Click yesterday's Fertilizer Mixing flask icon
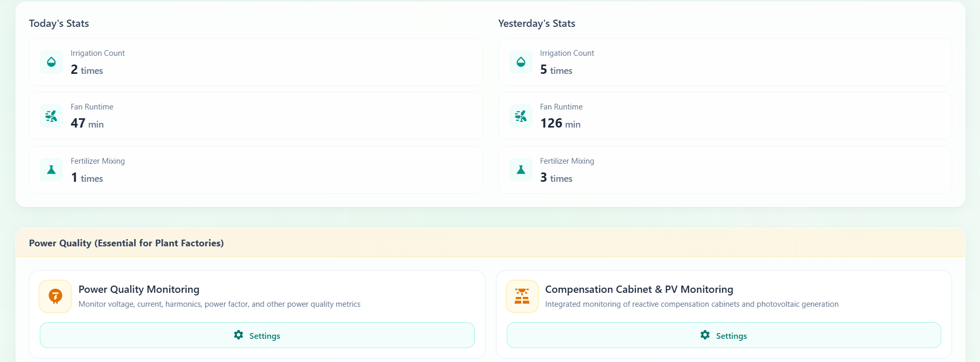Screen dimensions: 980x362 coord(521,170)
